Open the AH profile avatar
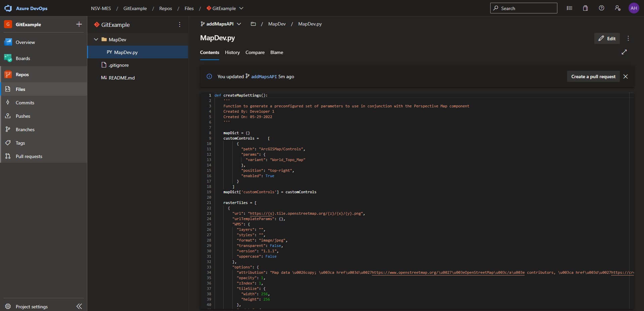 click(x=634, y=8)
